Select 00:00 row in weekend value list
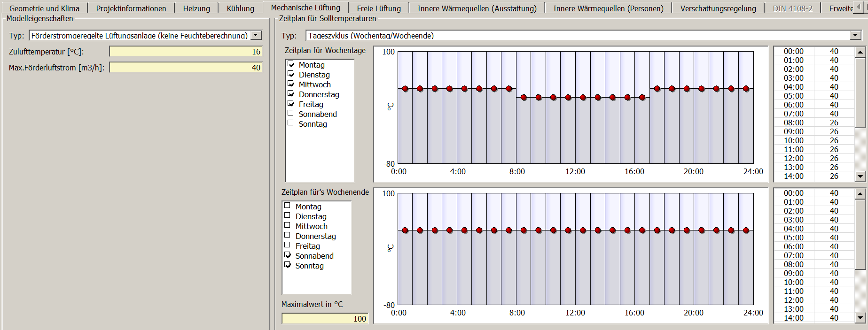868x330 pixels. [x=814, y=193]
